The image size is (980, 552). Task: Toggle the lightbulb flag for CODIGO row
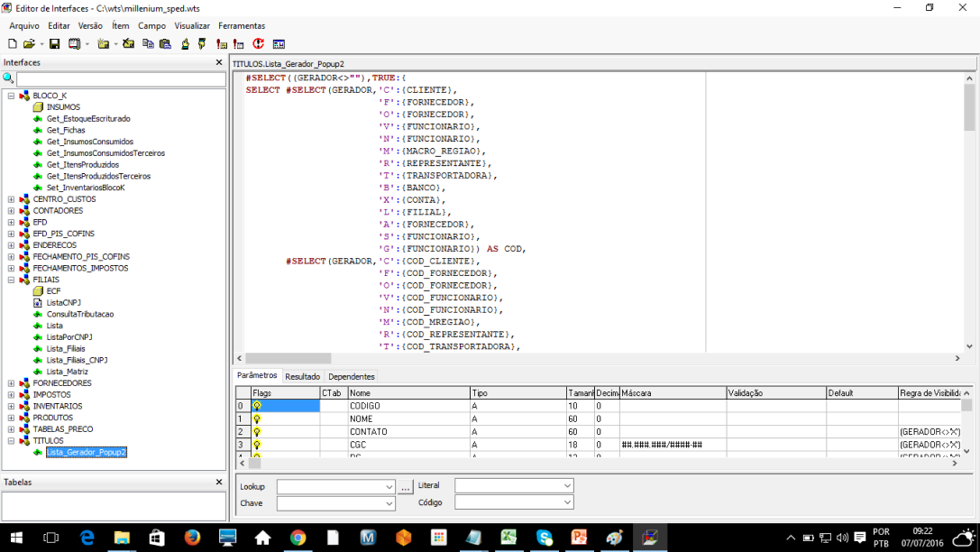pos(257,406)
